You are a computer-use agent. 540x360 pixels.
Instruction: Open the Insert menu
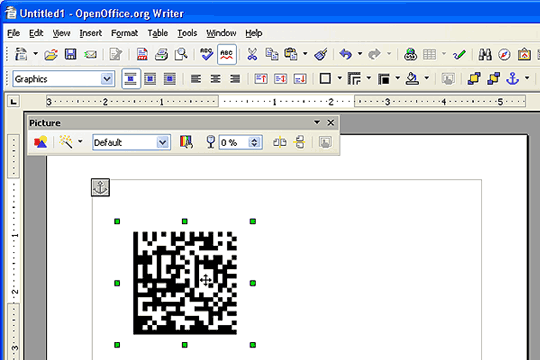[91, 33]
